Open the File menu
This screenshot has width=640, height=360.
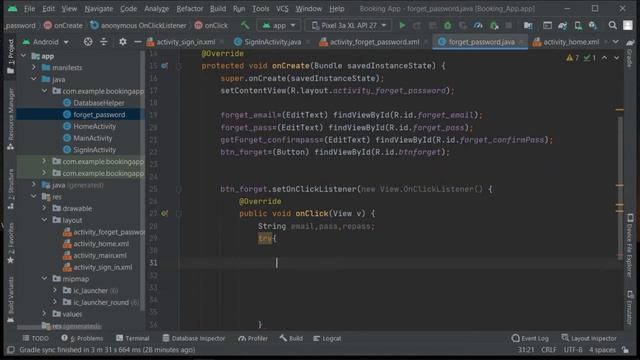pos(29,9)
